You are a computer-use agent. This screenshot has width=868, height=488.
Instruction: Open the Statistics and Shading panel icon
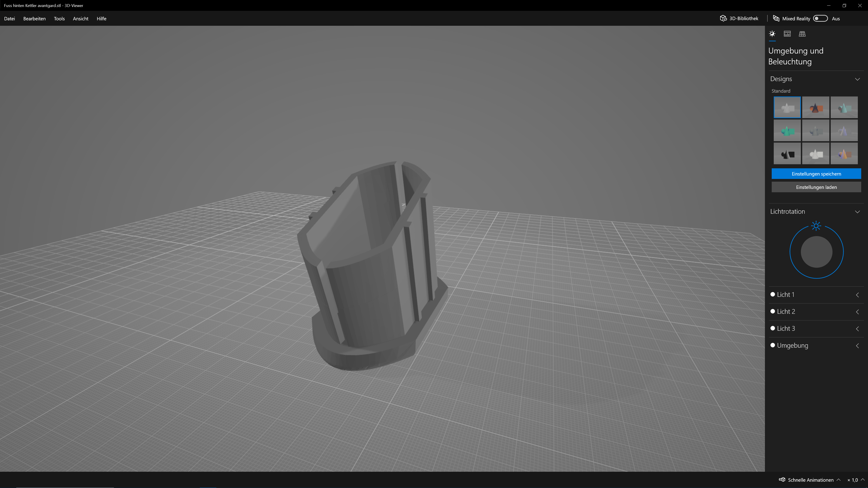(x=787, y=34)
